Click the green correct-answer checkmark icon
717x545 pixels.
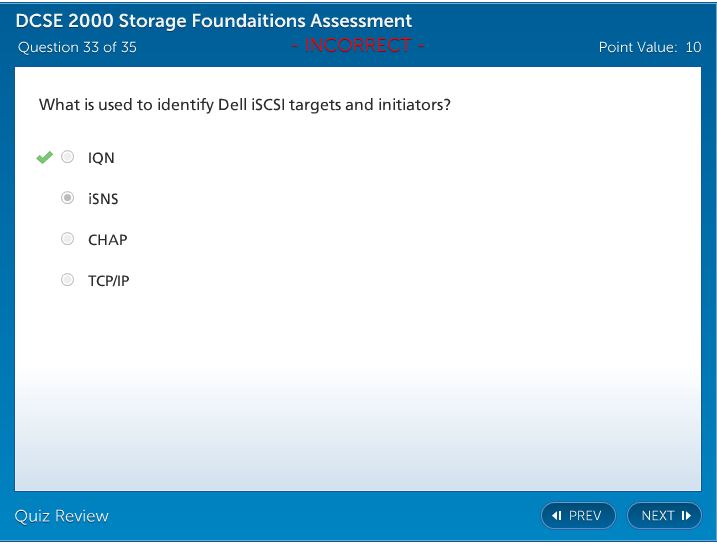click(x=44, y=157)
